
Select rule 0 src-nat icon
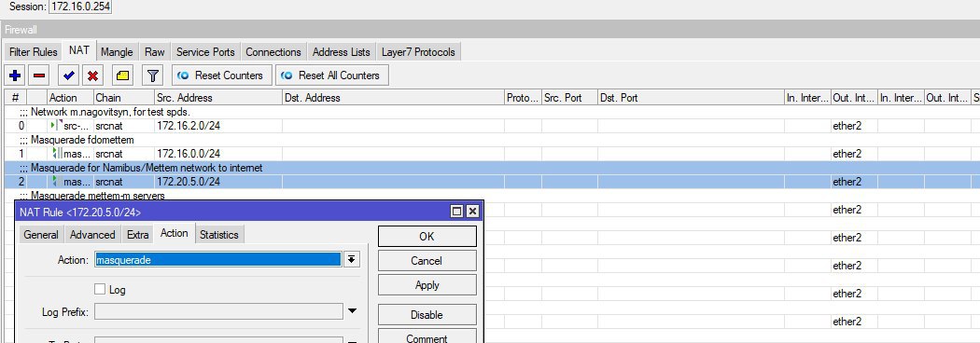coord(56,125)
